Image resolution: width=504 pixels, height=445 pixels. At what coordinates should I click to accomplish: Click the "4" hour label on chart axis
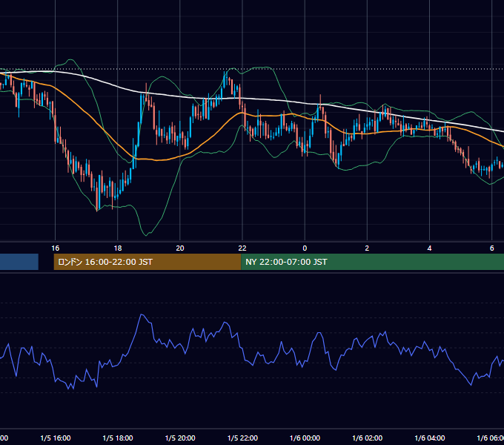429,248
